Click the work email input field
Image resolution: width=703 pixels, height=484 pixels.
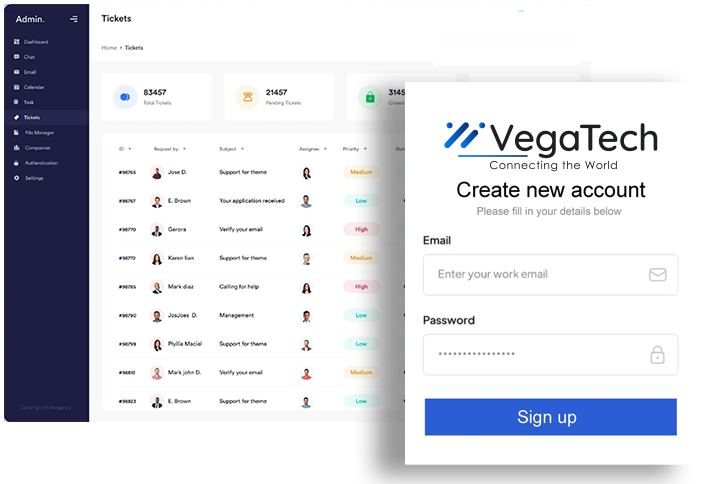click(x=551, y=275)
